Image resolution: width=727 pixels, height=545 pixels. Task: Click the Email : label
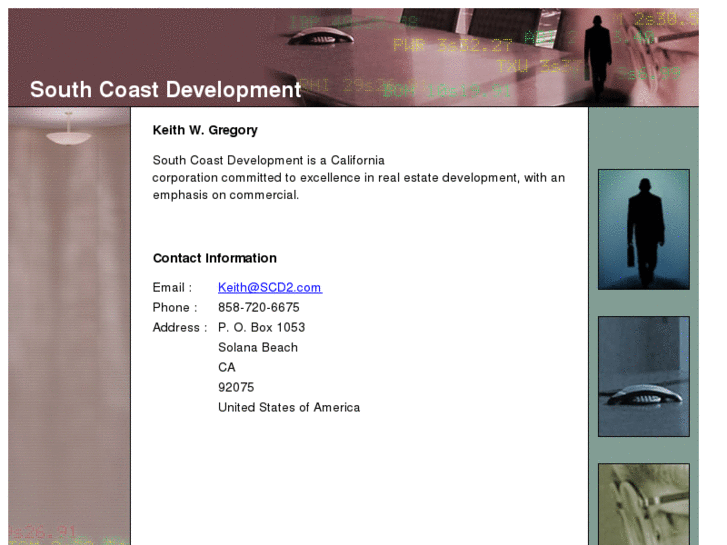tap(172, 288)
